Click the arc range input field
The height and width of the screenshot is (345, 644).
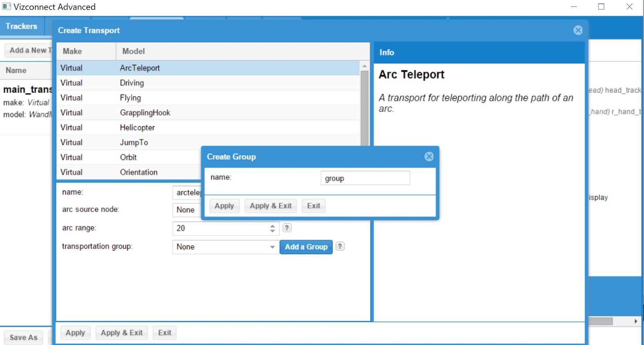tap(221, 228)
